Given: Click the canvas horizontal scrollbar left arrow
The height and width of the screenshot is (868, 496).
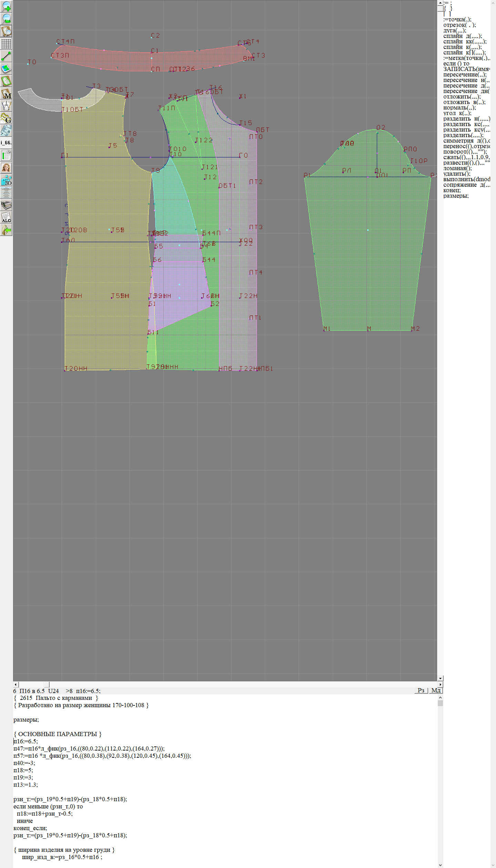Looking at the screenshot, I should (x=15, y=684).
